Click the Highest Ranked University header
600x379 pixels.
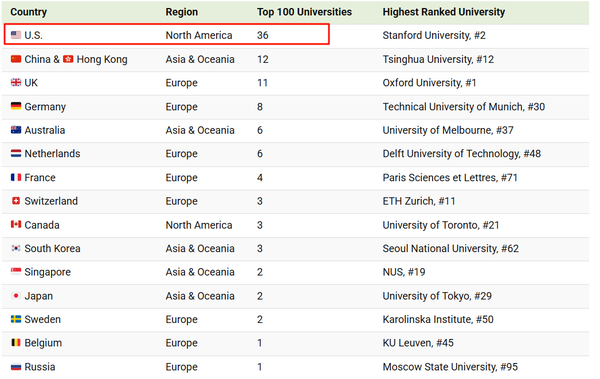[444, 12]
